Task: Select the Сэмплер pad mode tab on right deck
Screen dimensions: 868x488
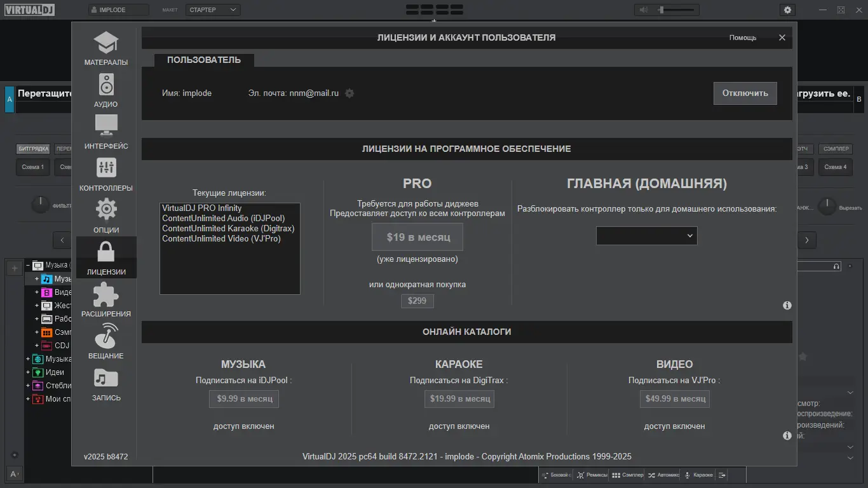Action: pos(835,149)
